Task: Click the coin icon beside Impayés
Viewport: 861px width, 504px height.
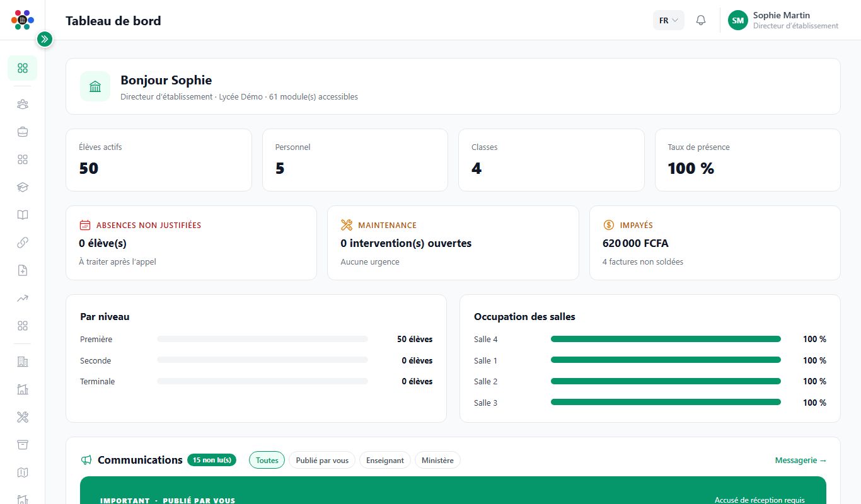Action: (609, 225)
